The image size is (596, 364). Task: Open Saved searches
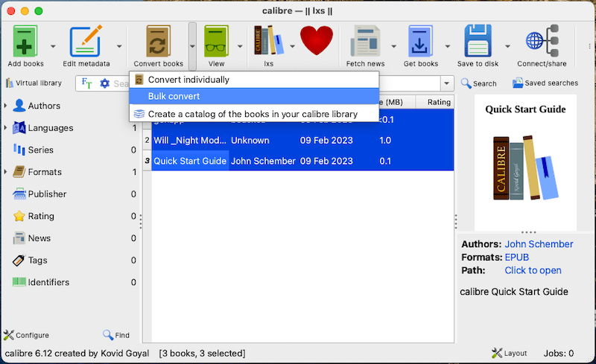(x=545, y=83)
